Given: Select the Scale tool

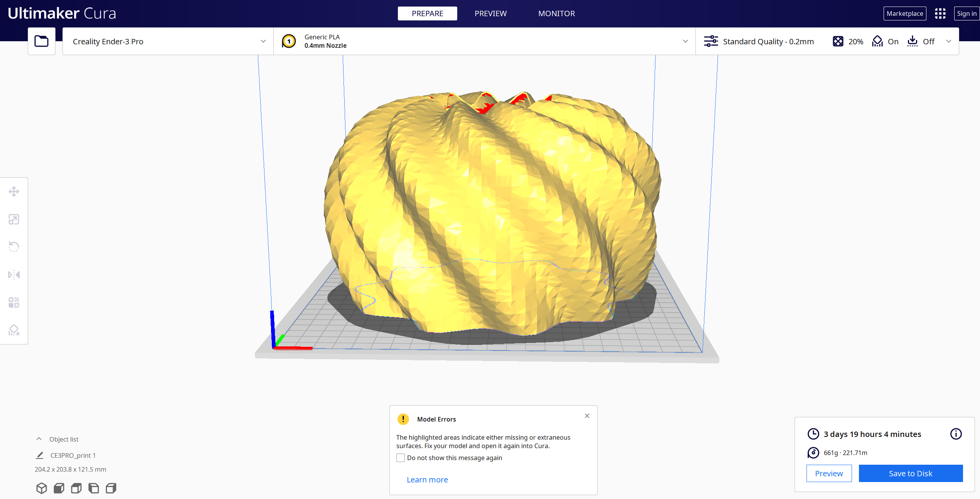Looking at the screenshot, I should pos(14,219).
